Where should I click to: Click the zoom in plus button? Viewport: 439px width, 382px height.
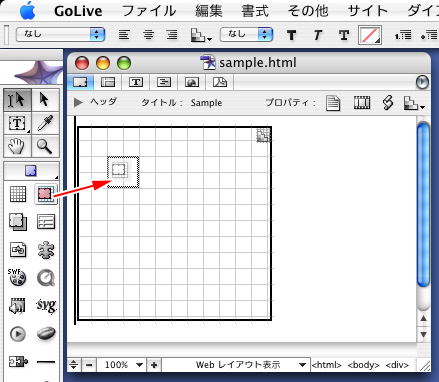tap(154, 365)
